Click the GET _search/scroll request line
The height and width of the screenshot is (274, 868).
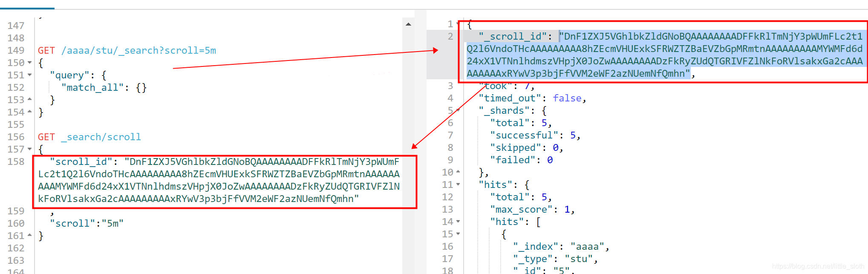(x=89, y=137)
